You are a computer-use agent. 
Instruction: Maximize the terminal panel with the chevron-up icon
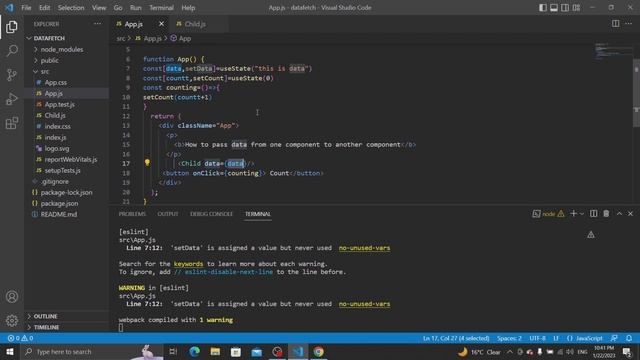click(x=619, y=213)
